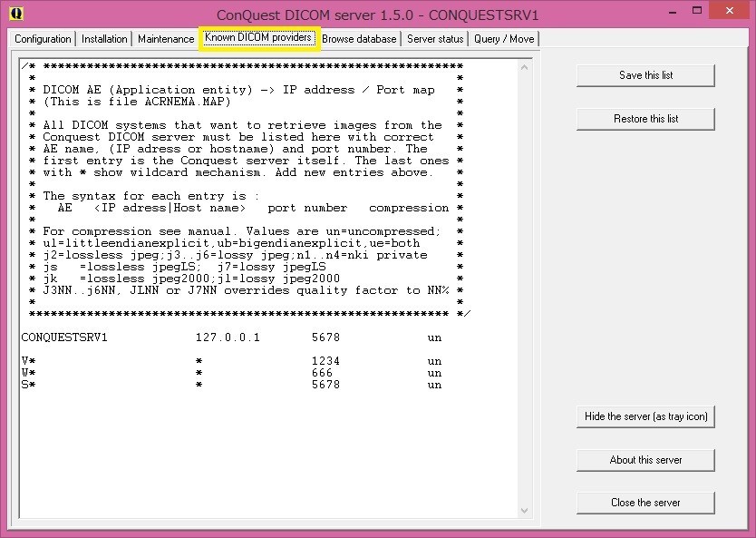The width and height of the screenshot is (756, 538).
Task: Click the 'js =lossless jpegLS' comment line
Action: pyautogui.click(x=184, y=267)
